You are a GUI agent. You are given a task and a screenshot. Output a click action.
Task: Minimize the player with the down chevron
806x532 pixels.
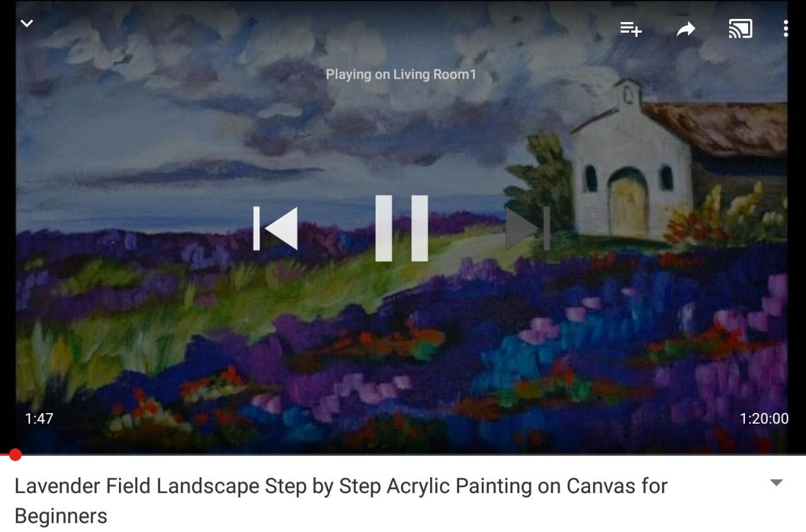point(26,23)
